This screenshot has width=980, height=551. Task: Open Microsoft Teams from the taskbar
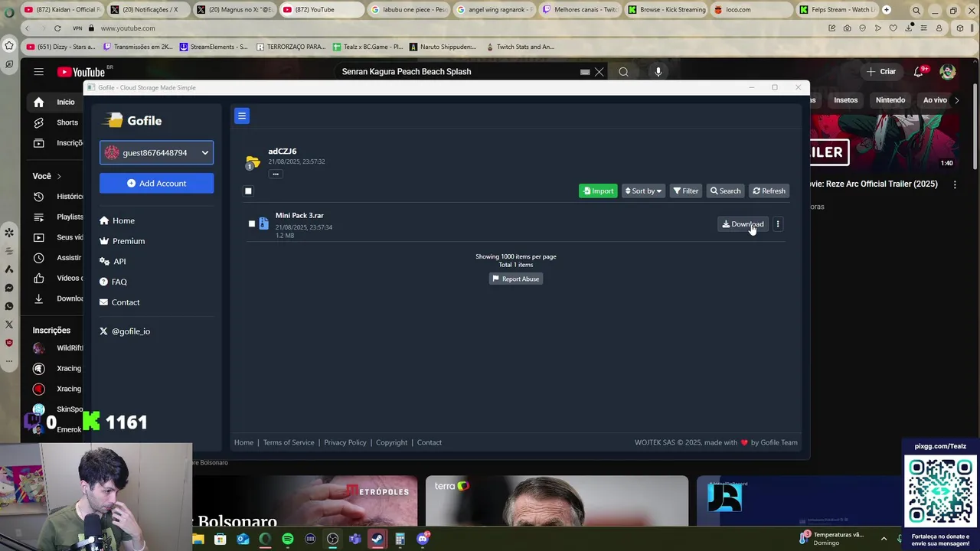pyautogui.click(x=355, y=539)
